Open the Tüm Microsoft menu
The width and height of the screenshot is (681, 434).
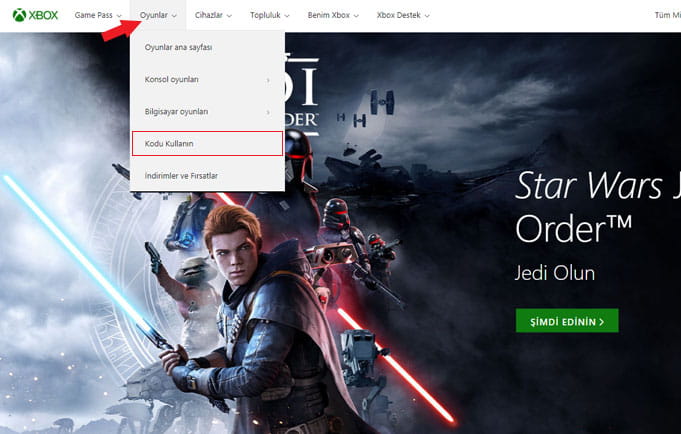[666, 16]
